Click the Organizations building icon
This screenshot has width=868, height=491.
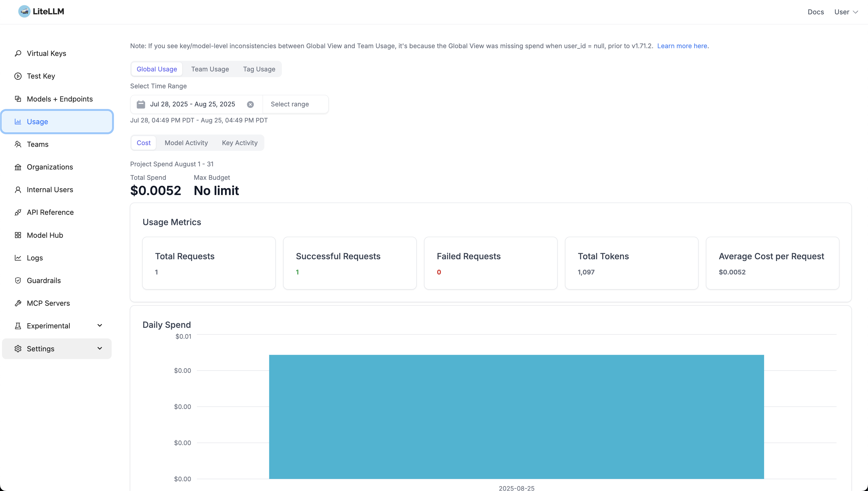pos(18,167)
